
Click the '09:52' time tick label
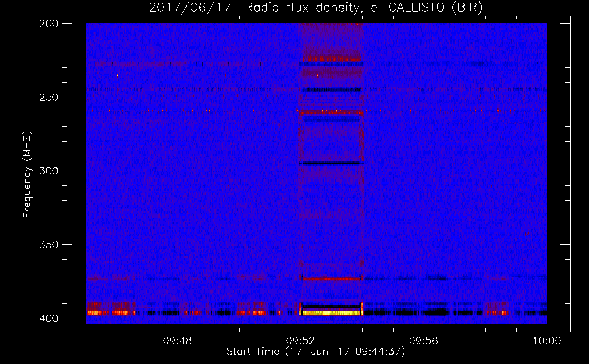[300, 341]
